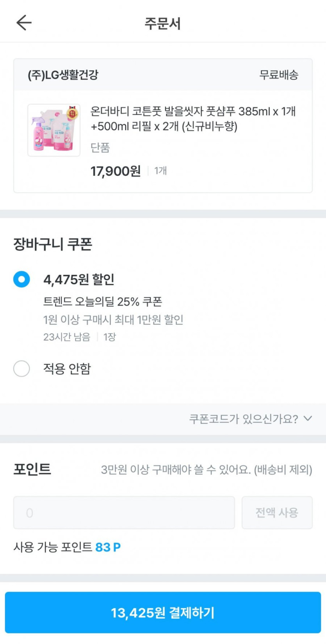Click the 17,900원 product price
This screenshot has width=326, height=644.
[116, 171]
